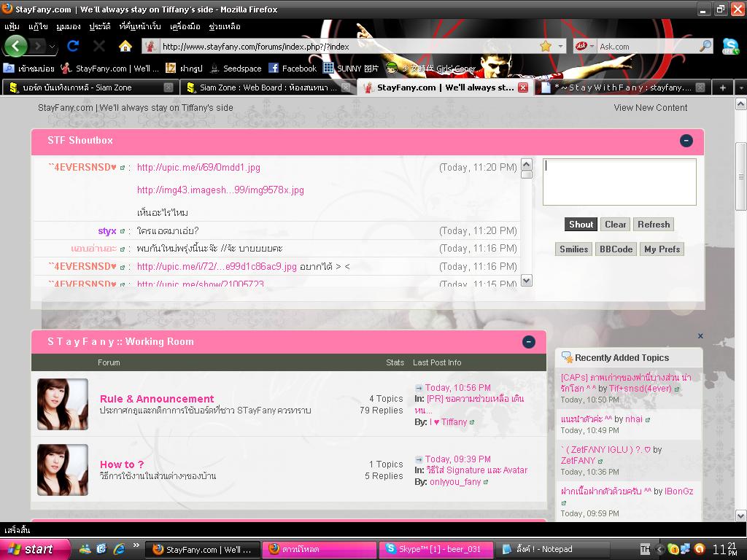Image resolution: width=747 pixels, height=560 pixels.
Task: Switch to the Siam Zone entertainment board tab
Action: click(89, 87)
